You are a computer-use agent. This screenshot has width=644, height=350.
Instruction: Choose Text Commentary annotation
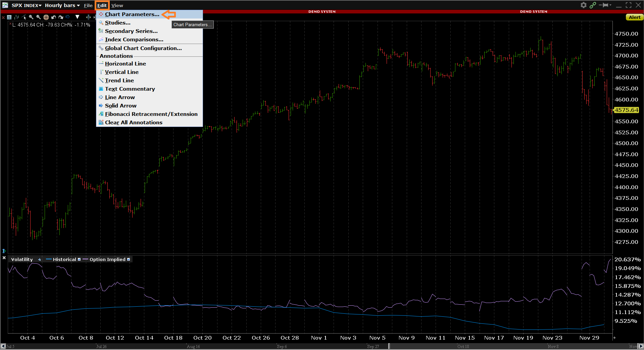point(149,89)
